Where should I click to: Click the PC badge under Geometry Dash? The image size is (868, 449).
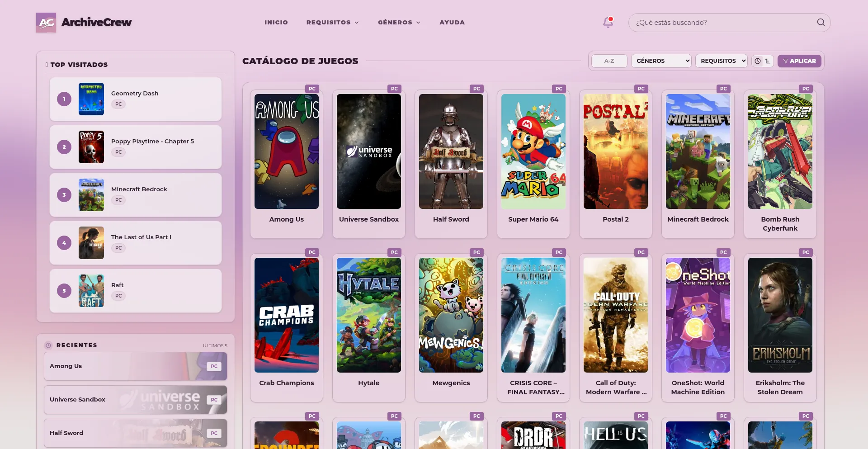118,104
